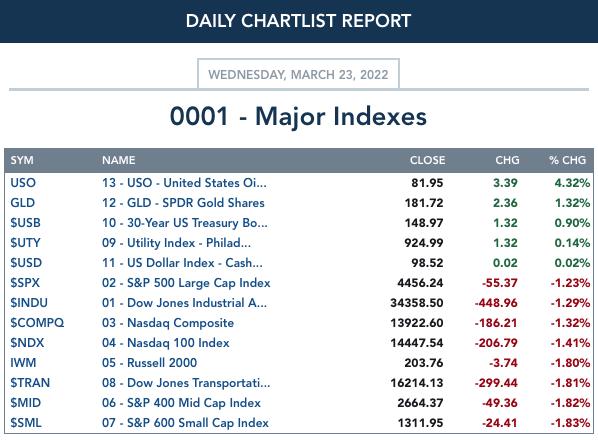Open 04 - Nasdaq 100 Index chart

point(166,343)
